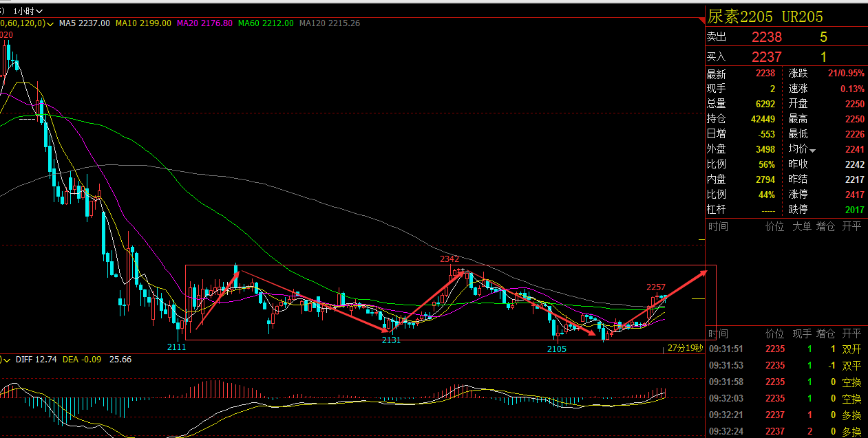The width and height of the screenshot is (868, 438).
Task: Select the 09:32:03 空换 trade row
Action: coord(787,398)
